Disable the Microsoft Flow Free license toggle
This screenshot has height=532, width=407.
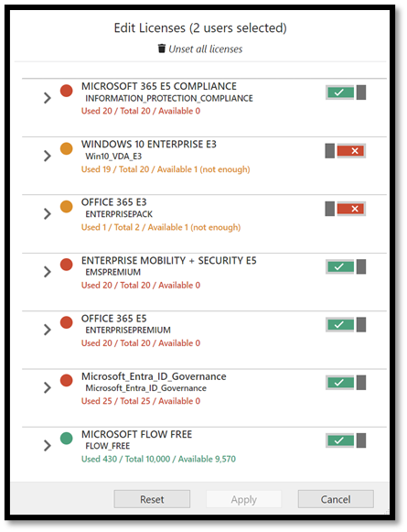click(x=346, y=440)
